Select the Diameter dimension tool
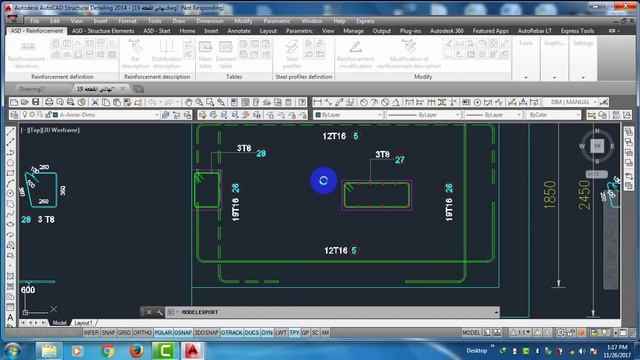 385,102
